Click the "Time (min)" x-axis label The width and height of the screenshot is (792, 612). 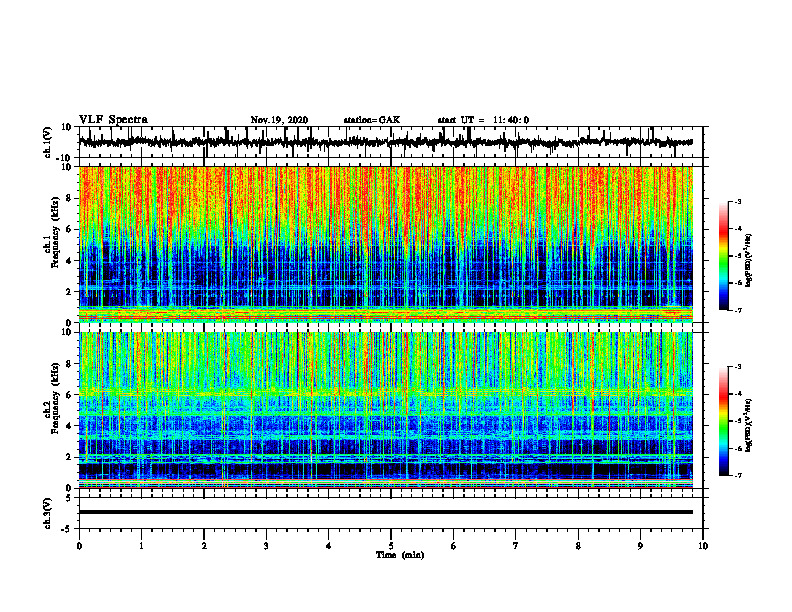(400, 555)
